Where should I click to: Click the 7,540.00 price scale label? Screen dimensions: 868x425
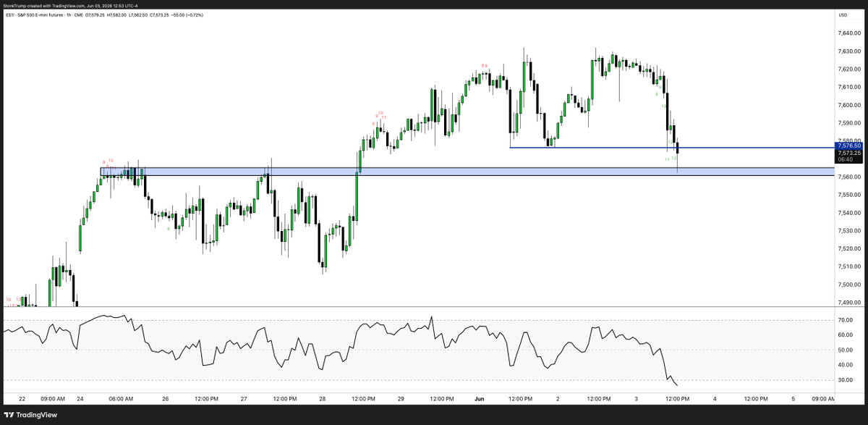coord(849,213)
